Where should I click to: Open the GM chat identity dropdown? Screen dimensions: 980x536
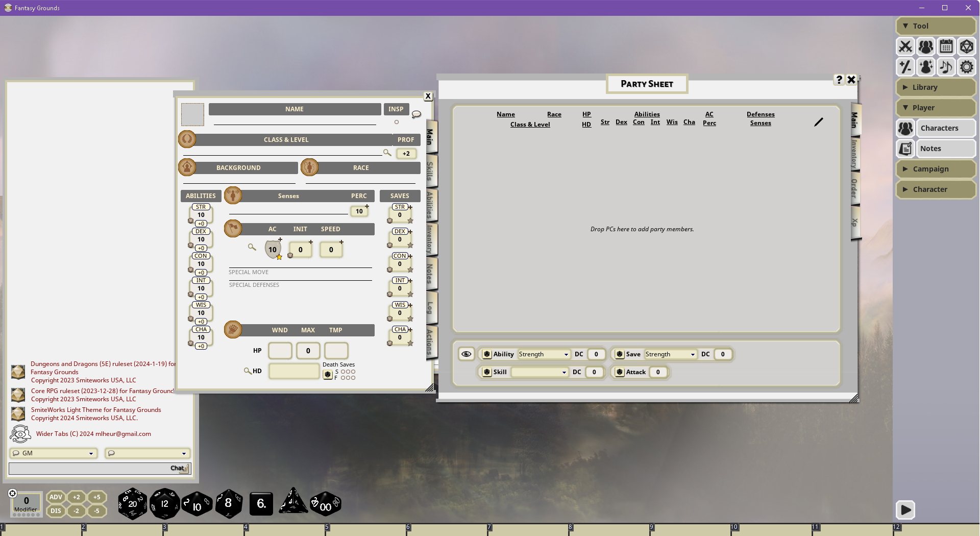(53, 453)
